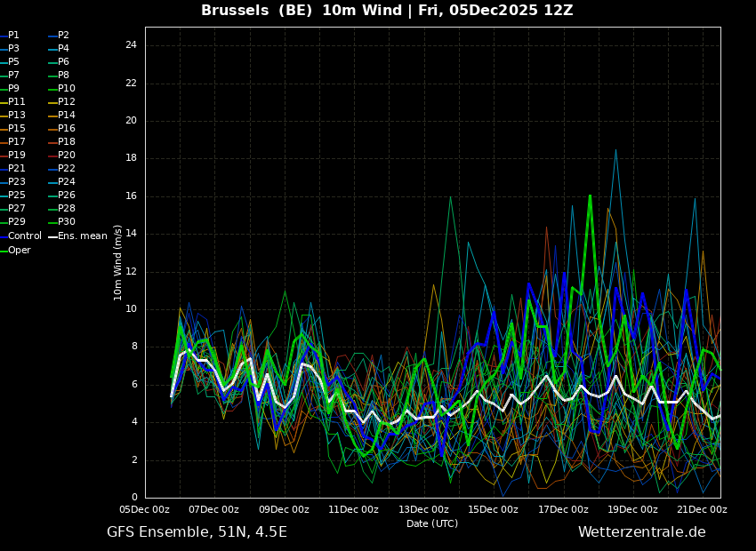Select the P10 legend label

67,89
